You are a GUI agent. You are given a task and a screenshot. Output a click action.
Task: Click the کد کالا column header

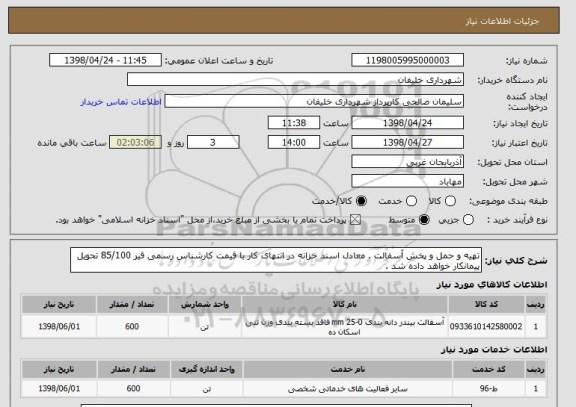[x=486, y=304]
